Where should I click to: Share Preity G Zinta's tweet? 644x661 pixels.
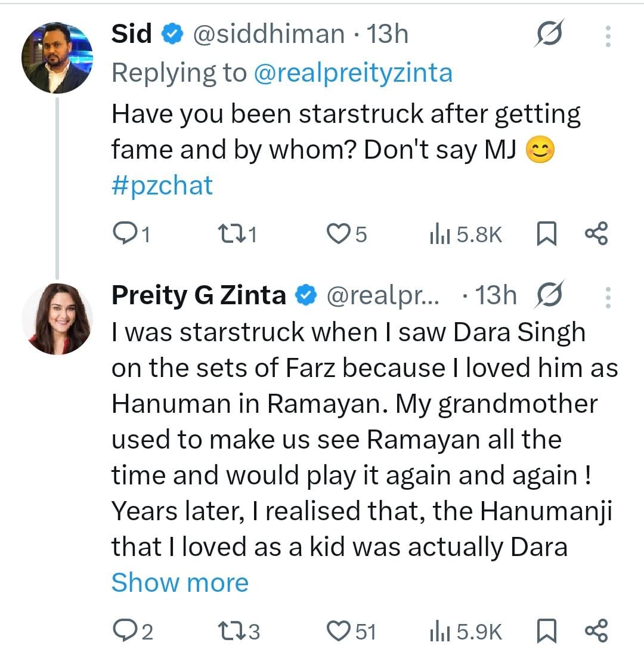(x=596, y=631)
